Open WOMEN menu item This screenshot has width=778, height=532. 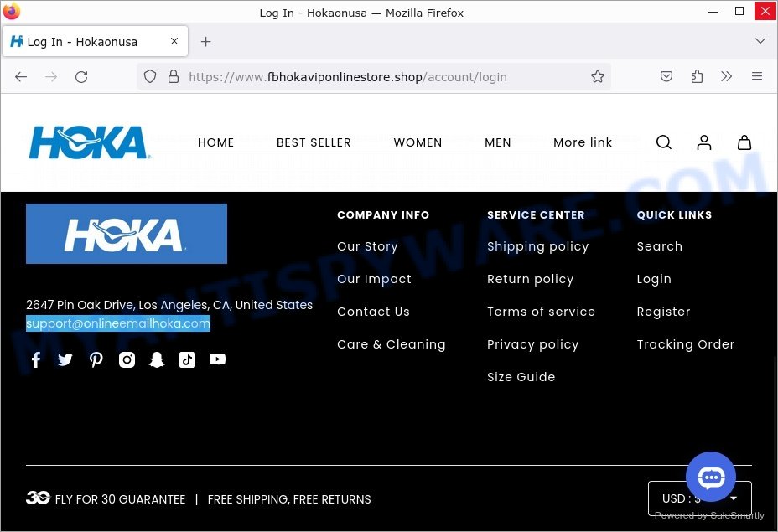click(418, 142)
